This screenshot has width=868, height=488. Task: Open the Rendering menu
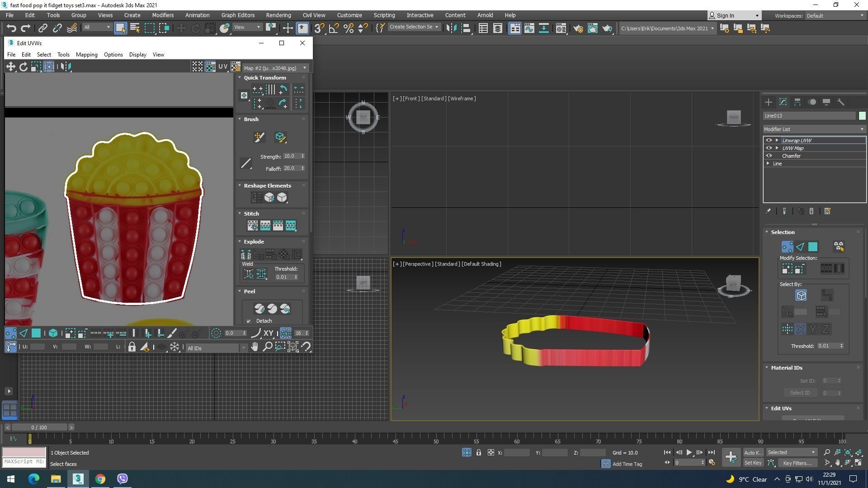(x=278, y=15)
